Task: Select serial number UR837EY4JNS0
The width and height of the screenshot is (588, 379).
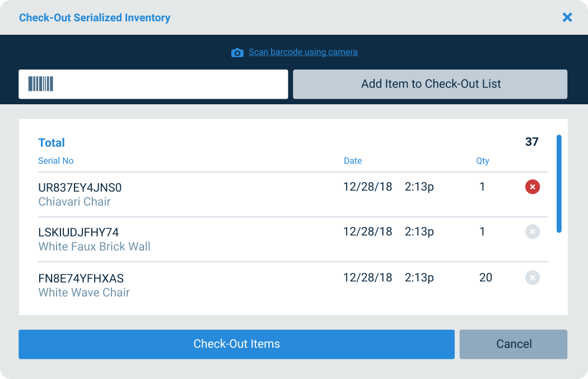Action: coord(80,187)
